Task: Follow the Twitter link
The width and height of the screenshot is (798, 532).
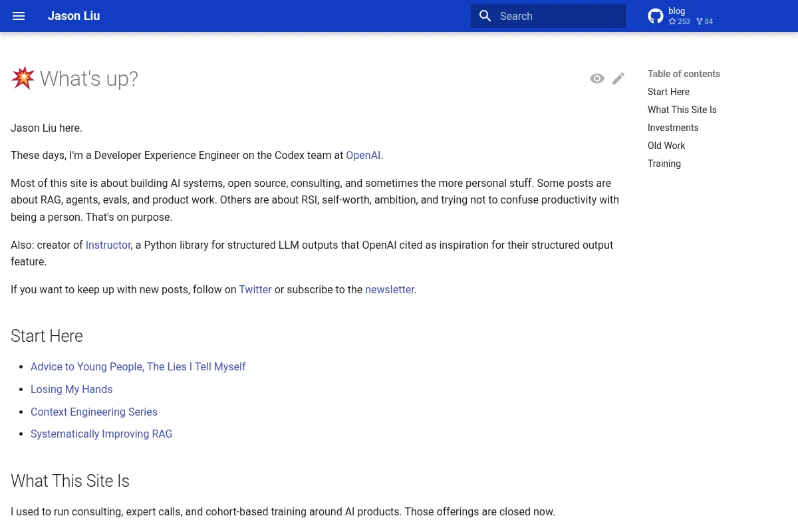Action: [x=255, y=289]
